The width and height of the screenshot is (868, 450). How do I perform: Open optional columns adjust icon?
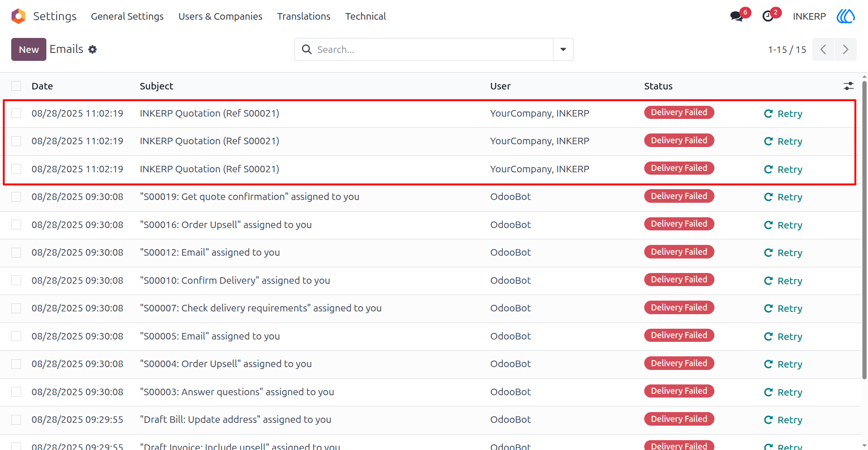point(848,86)
